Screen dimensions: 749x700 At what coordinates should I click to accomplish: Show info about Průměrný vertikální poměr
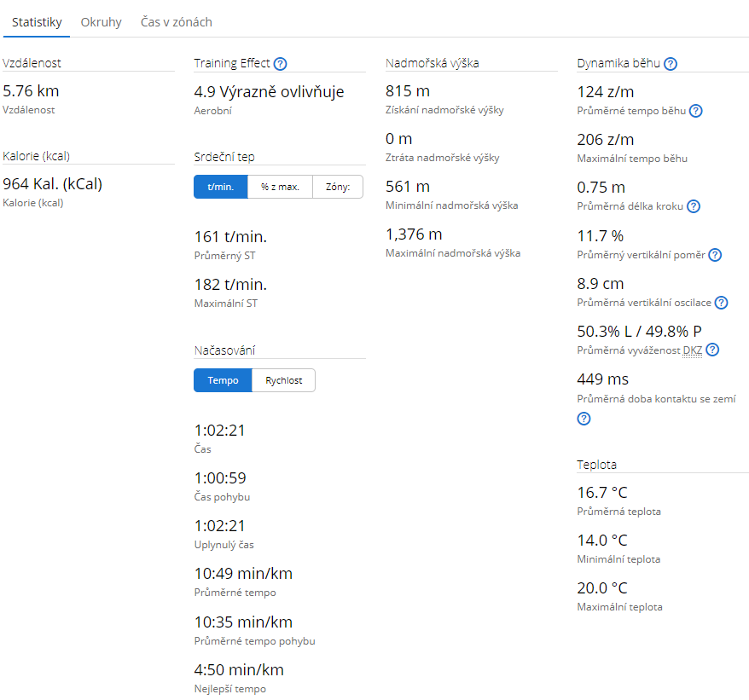[x=715, y=255]
